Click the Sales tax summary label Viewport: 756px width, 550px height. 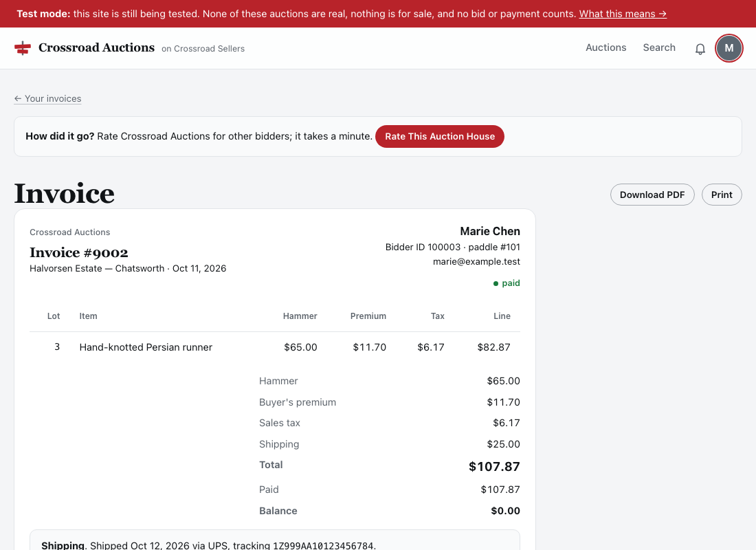(280, 423)
